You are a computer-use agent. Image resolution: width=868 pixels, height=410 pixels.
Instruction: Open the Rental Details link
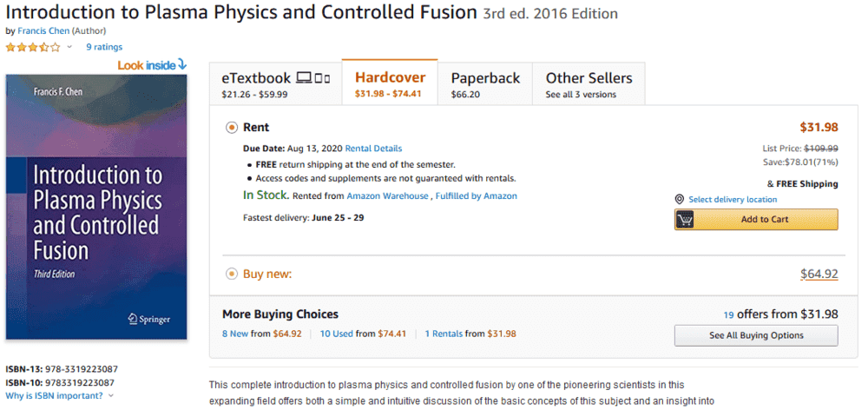(373, 149)
